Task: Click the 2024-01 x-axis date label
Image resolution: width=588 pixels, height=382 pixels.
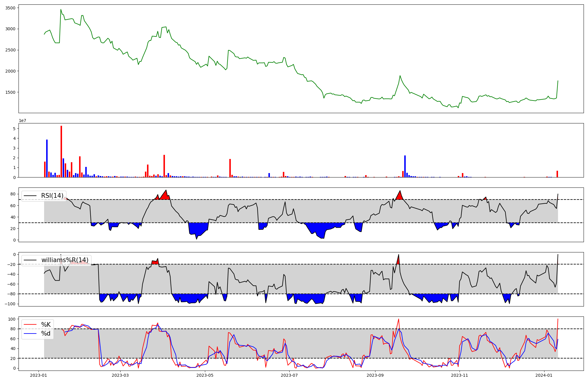Action: (x=544, y=375)
